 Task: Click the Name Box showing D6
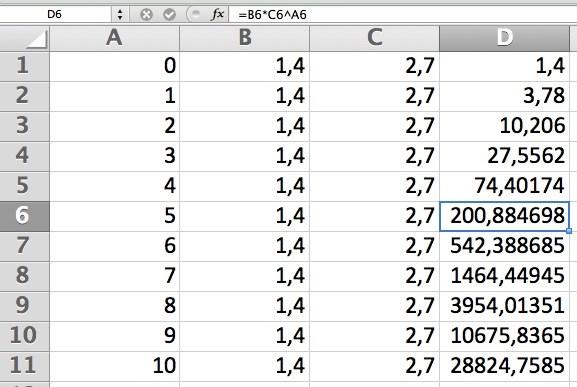coord(54,15)
